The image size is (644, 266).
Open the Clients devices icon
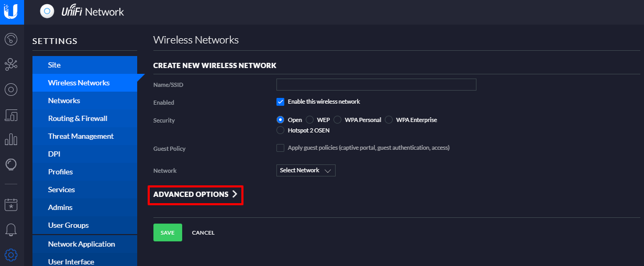click(x=11, y=115)
